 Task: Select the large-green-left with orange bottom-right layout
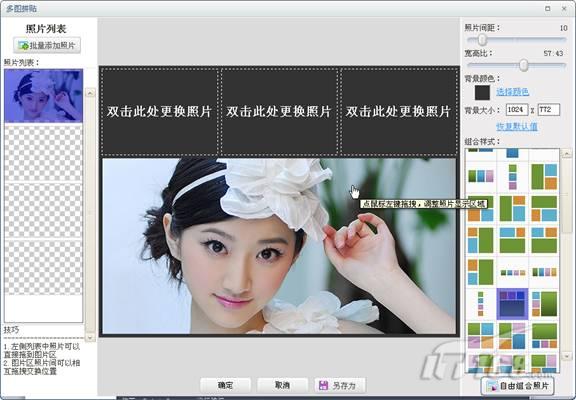pyautogui.click(x=544, y=177)
